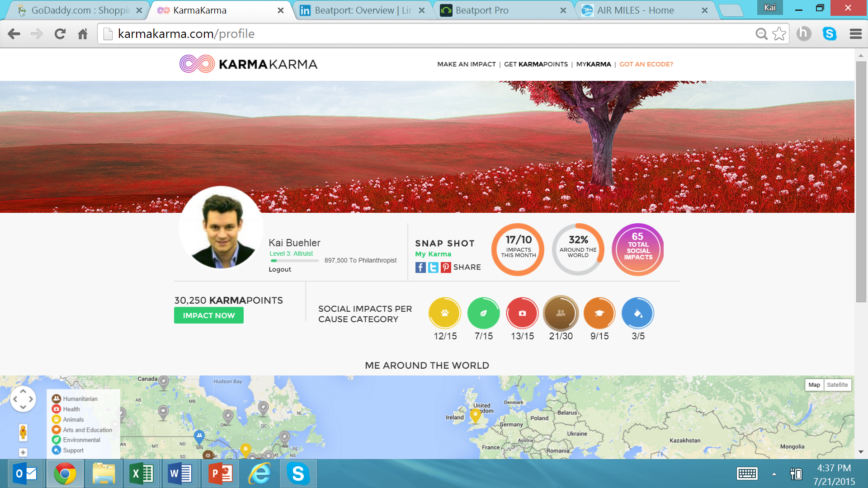Open the Skype extension icon in toolbar
The height and width of the screenshot is (488, 868).
830,34
